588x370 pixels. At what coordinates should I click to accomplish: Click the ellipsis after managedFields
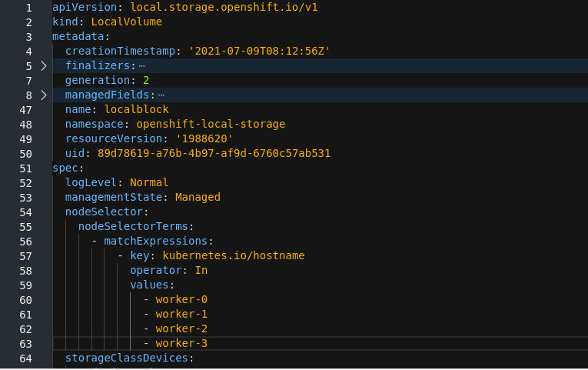tap(161, 95)
